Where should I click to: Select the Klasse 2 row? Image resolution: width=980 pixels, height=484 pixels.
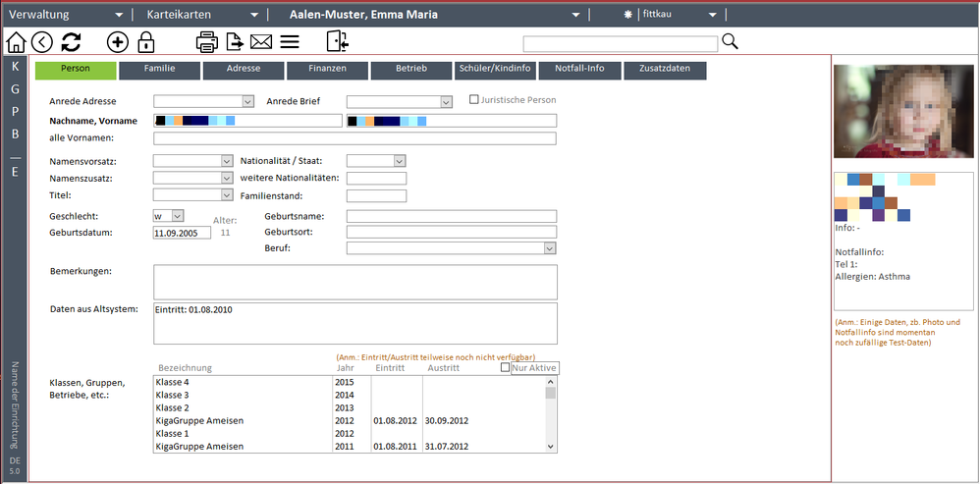pyautogui.click(x=349, y=407)
